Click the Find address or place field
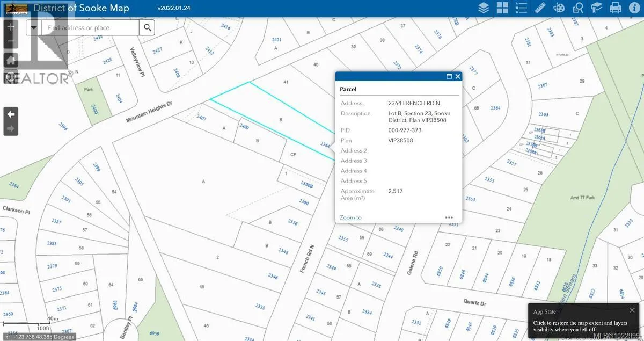Image resolution: width=644 pixels, height=341 pixels. coord(90,28)
